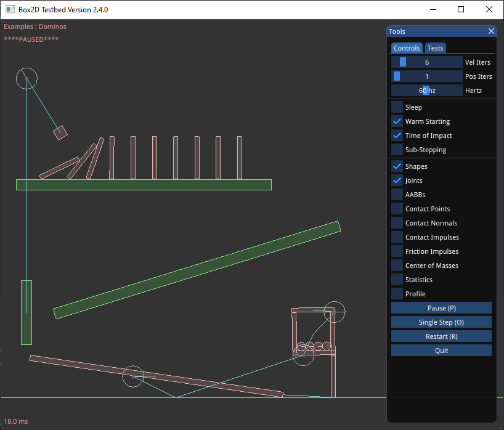Click the Box2D icon in the title bar
The height and width of the screenshot is (430, 504).
(9, 9)
